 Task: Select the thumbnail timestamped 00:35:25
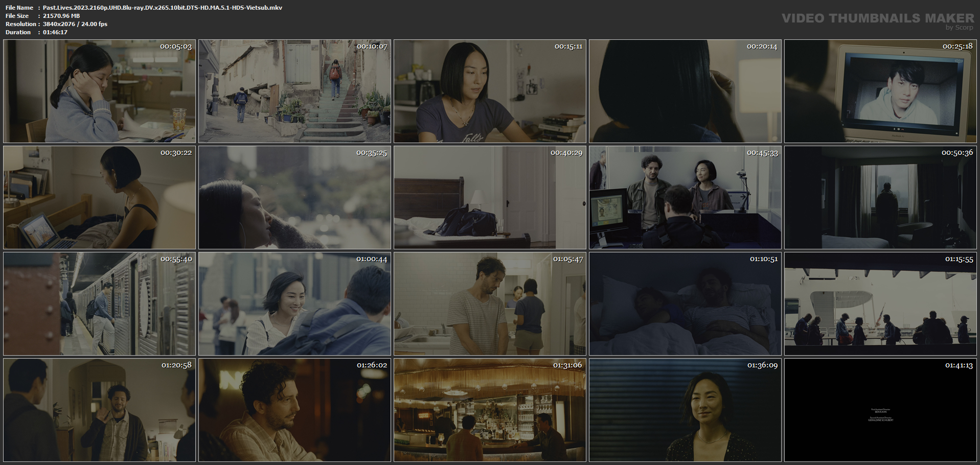click(x=295, y=198)
